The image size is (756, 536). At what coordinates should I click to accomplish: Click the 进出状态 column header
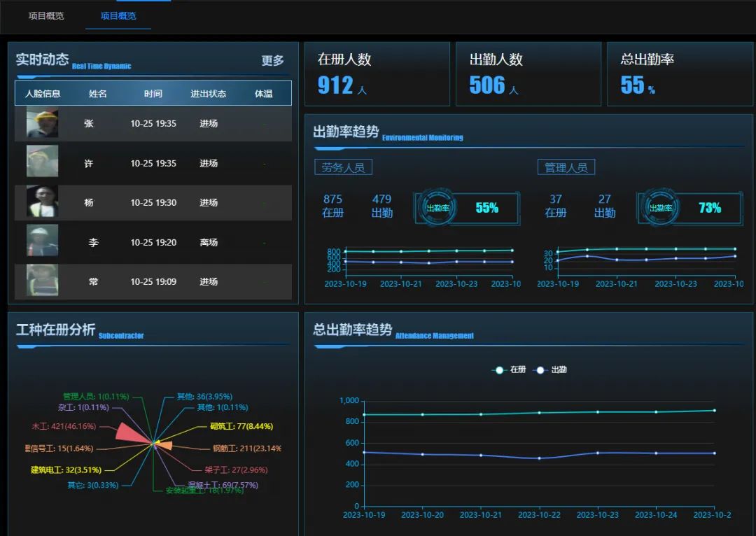click(208, 94)
